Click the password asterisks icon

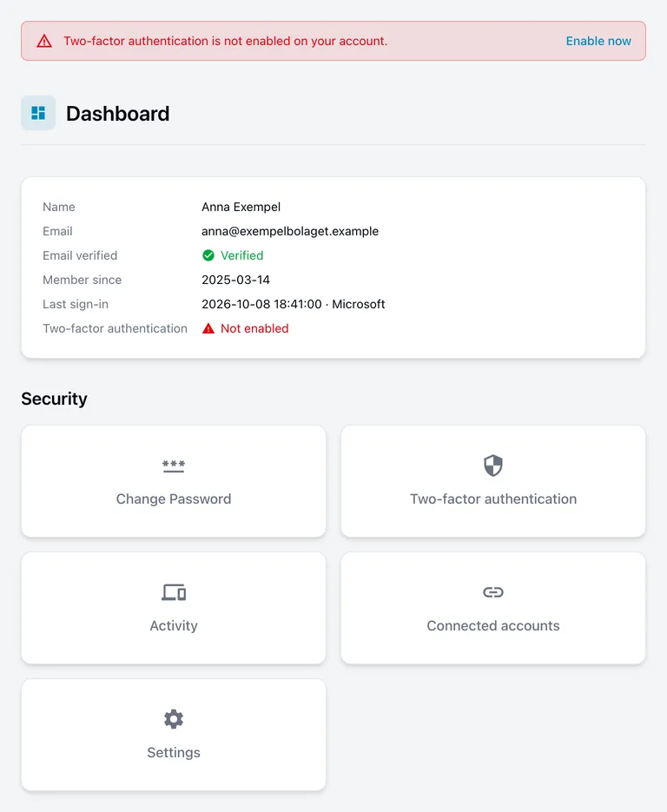tap(174, 465)
